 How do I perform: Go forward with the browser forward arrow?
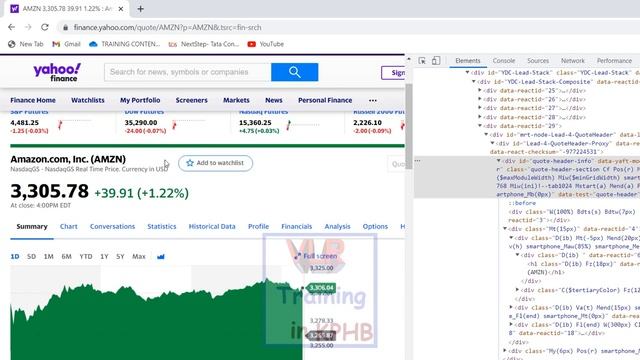coord(28,27)
